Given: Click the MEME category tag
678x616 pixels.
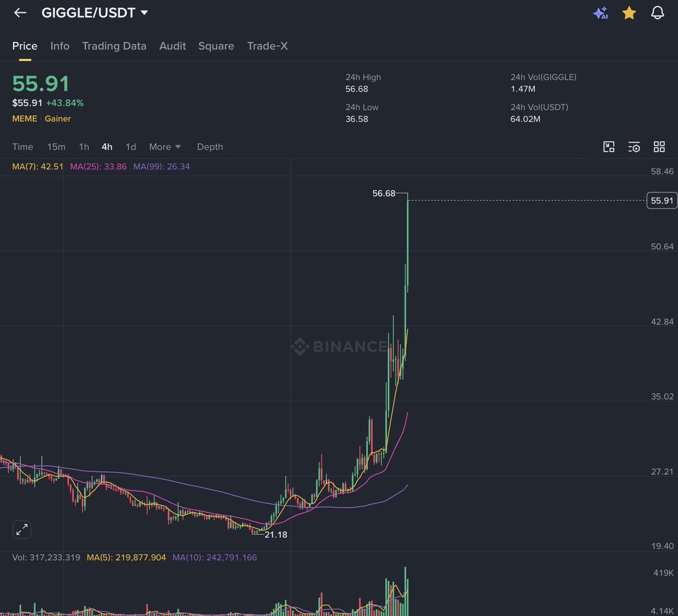Looking at the screenshot, I should click(x=25, y=119).
